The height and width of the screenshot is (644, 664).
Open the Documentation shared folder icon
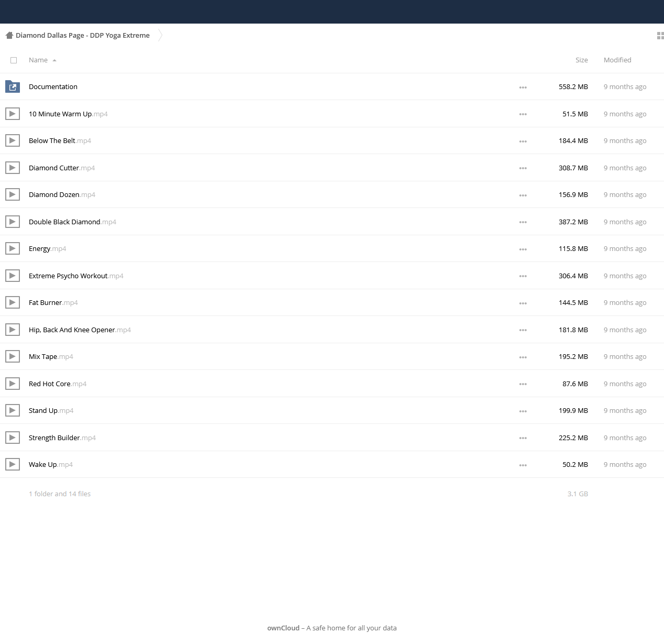[13, 86]
